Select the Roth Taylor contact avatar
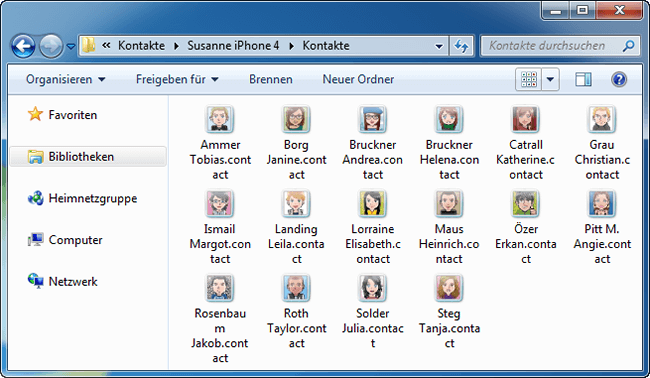 click(x=296, y=288)
